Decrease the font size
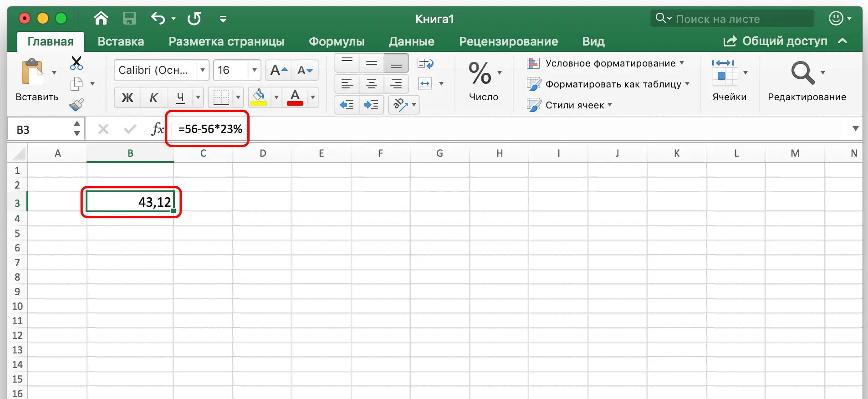Screen dimensions: 868x399 pyautogui.click(x=305, y=70)
